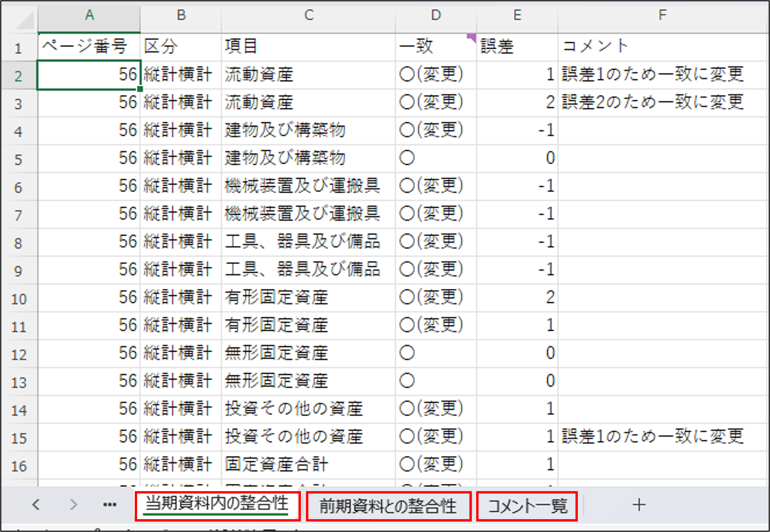The height and width of the screenshot is (532, 770).
Task: Open the hidden sheets ellipsis menu
Action: tap(110, 505)
